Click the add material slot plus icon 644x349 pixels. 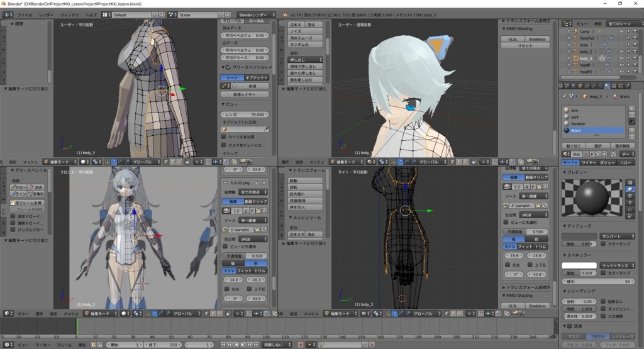[x=631, y=108]
